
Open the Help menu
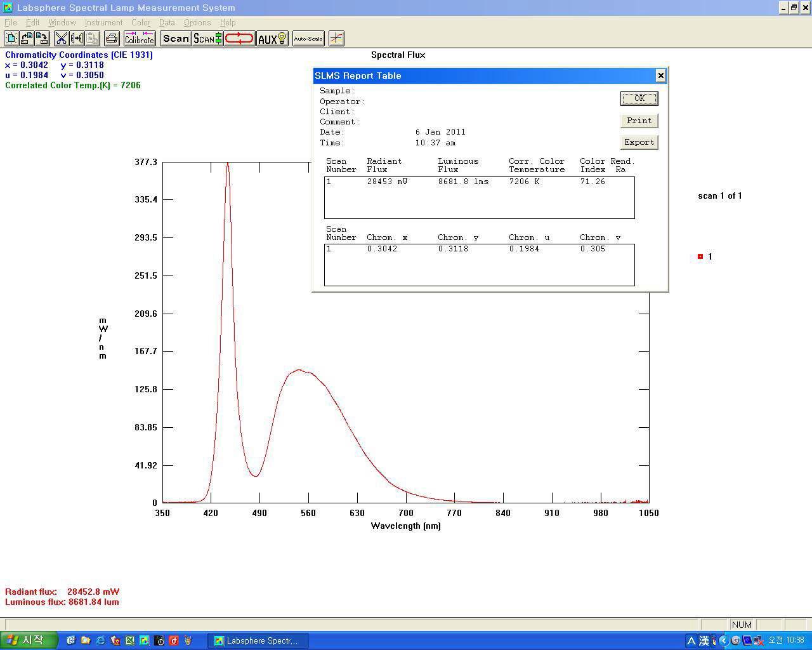227,22
